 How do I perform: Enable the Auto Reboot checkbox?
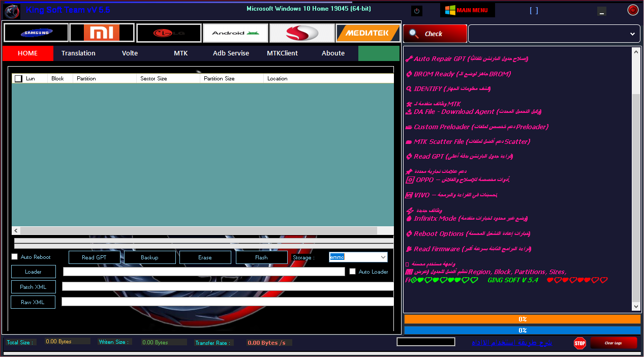tap(15, 257)
